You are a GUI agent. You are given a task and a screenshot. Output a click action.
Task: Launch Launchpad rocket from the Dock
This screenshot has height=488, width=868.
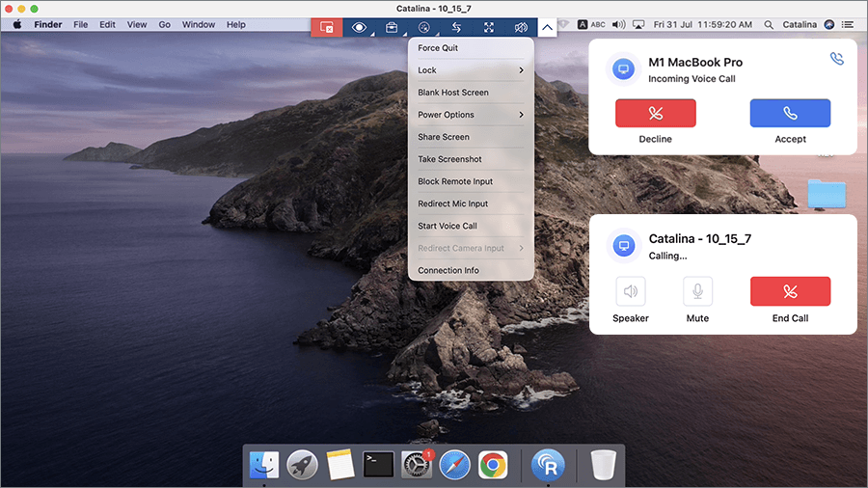(x=302, y=464)
